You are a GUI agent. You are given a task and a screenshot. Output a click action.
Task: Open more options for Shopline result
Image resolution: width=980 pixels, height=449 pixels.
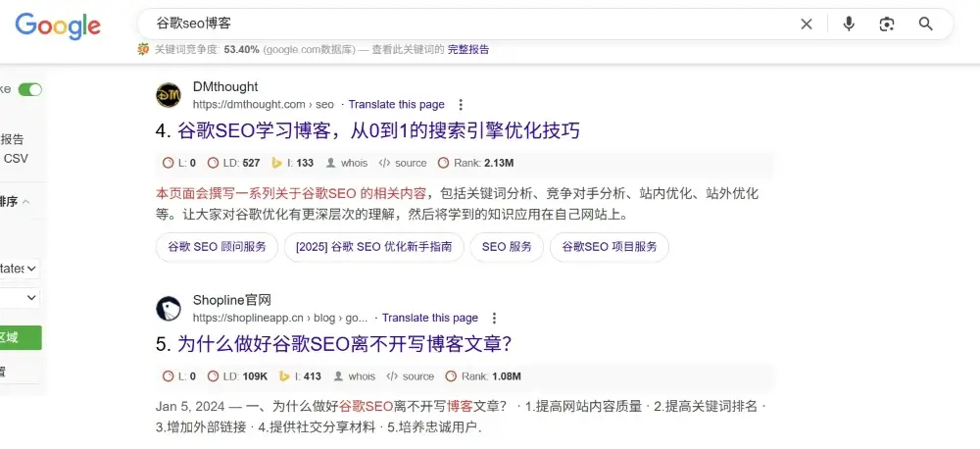(x=494, y=318)
